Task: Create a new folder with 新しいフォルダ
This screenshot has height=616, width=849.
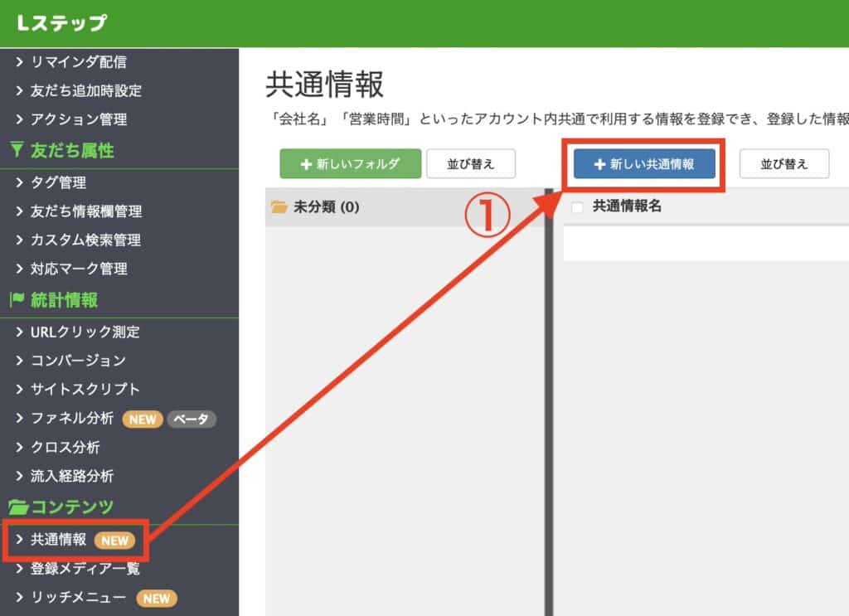Action: coord(351,164)
